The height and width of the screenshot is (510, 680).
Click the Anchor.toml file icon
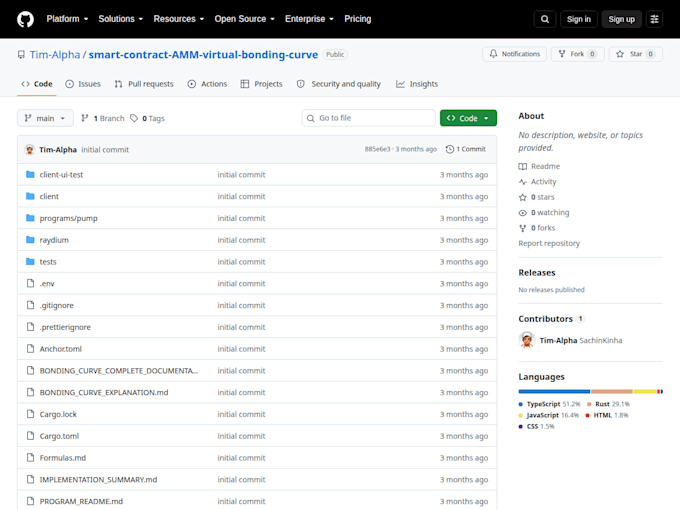pos(30,349)
